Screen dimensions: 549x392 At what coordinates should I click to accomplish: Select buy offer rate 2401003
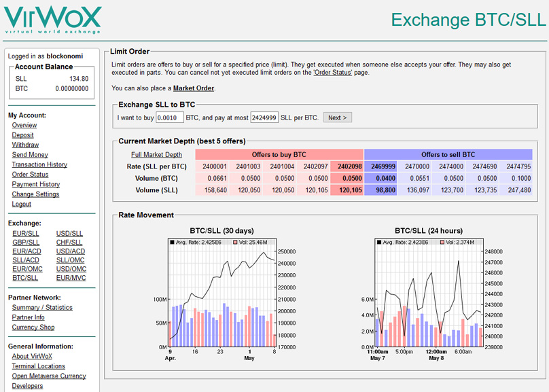[x=246, y=166]
